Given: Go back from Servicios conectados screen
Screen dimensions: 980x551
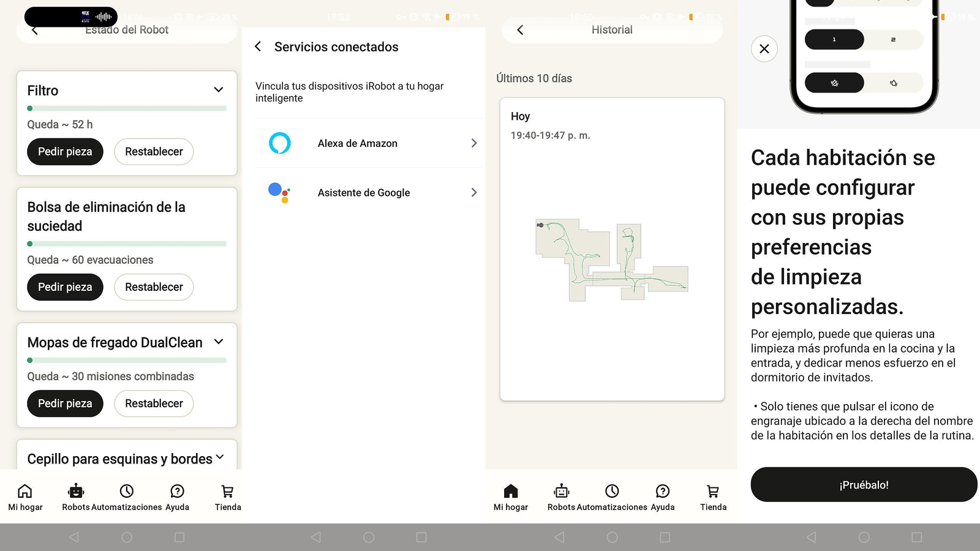Looking at the screenshot, I should [258, 47].
